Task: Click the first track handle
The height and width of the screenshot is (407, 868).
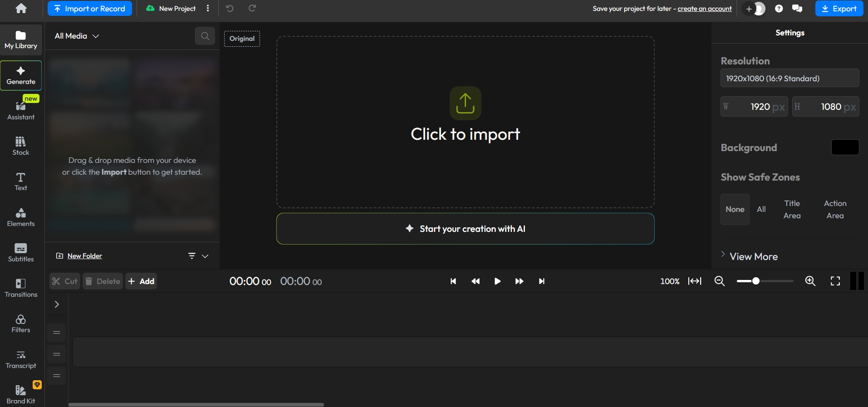Action: (57, 333)
